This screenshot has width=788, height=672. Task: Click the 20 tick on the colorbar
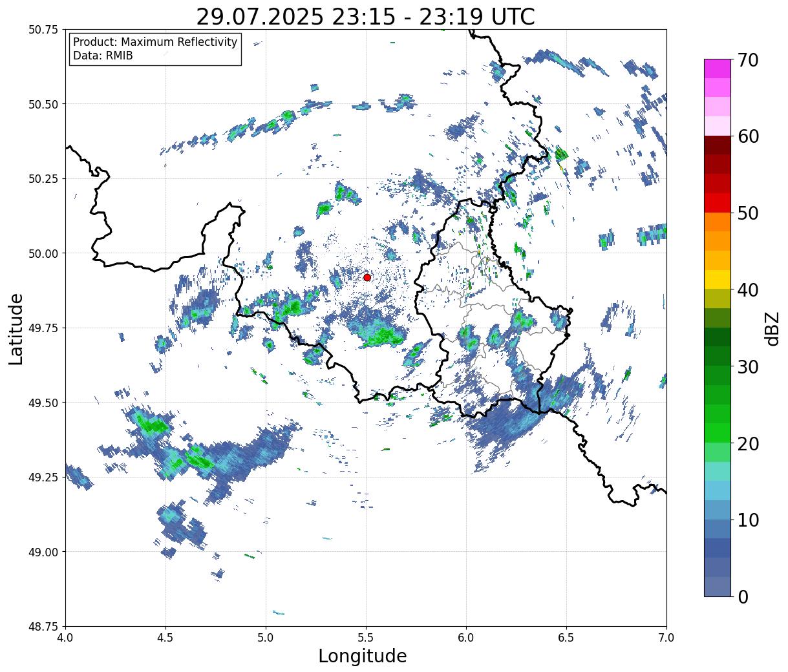(747, 444)
